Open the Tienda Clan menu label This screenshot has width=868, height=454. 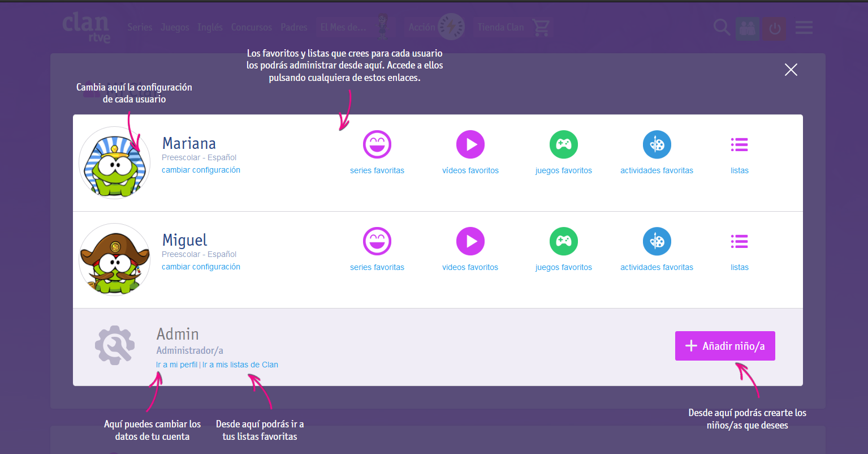click(500, 27)
